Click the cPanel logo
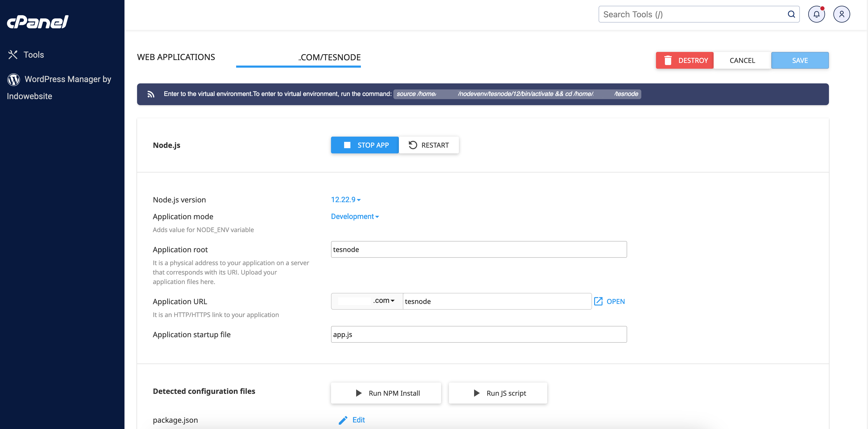Viewport: 868px width, 429px height. click(x=38, y=22)
